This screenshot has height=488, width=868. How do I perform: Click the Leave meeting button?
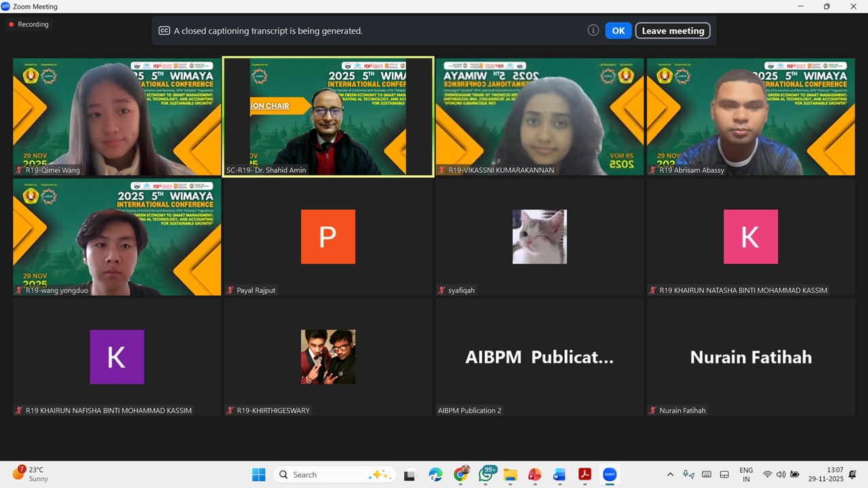coord(672,30)
